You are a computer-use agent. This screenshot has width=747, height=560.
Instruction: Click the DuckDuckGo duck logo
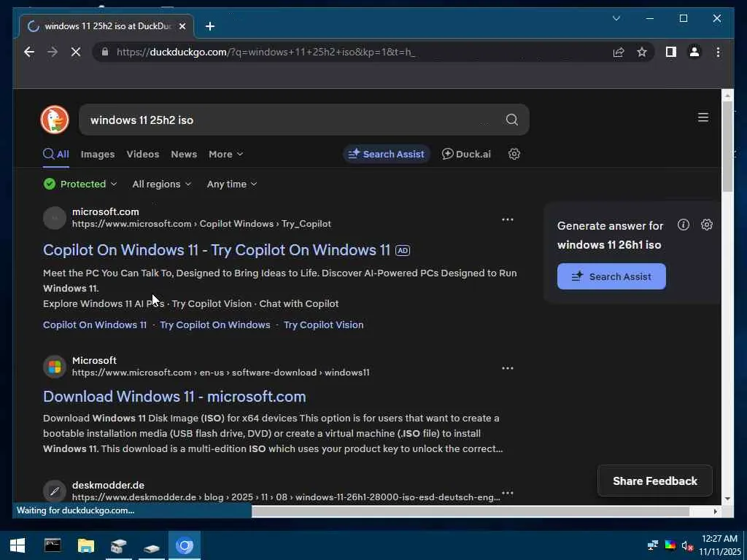click(55, 120)
